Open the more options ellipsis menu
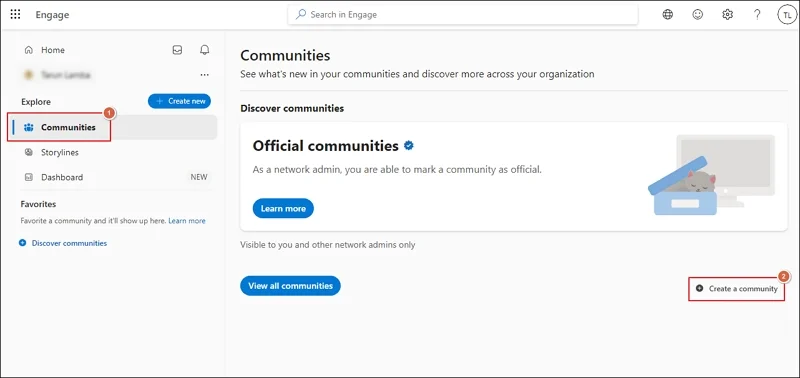Image resolution: width=800 pixels, height=378 pixels. point(205,75)
